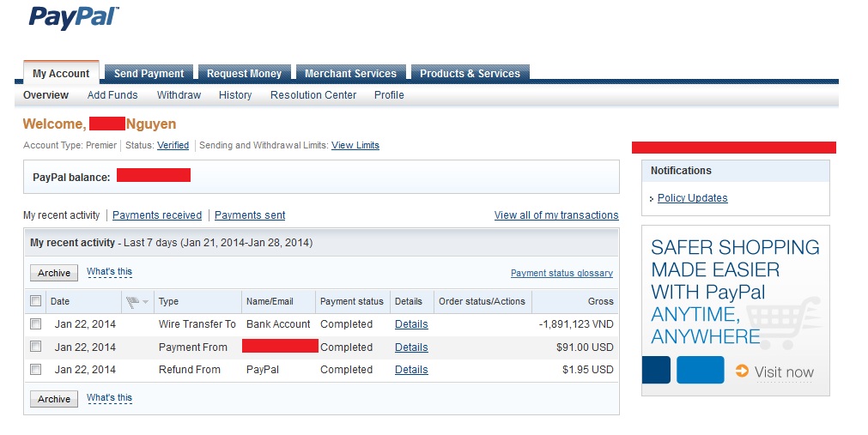Check the Wire Transfer To row checkbox

pyautogui.click(x=36, y=323)
